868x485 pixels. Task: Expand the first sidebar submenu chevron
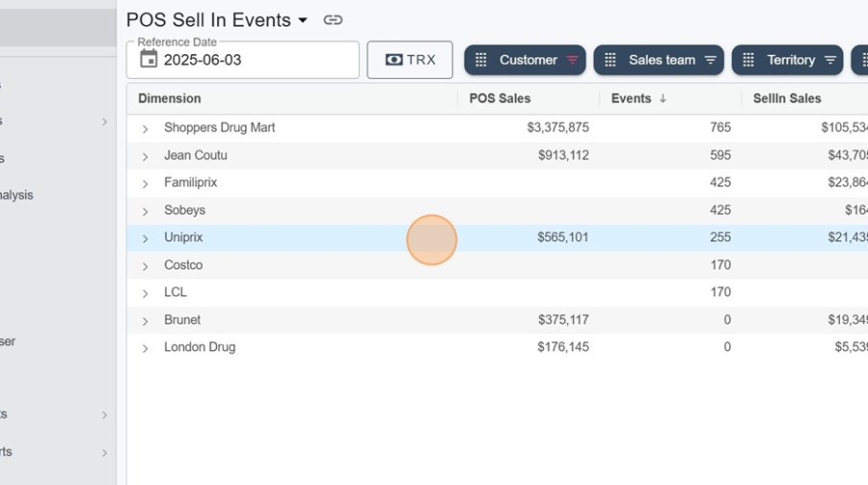[104, 121]
